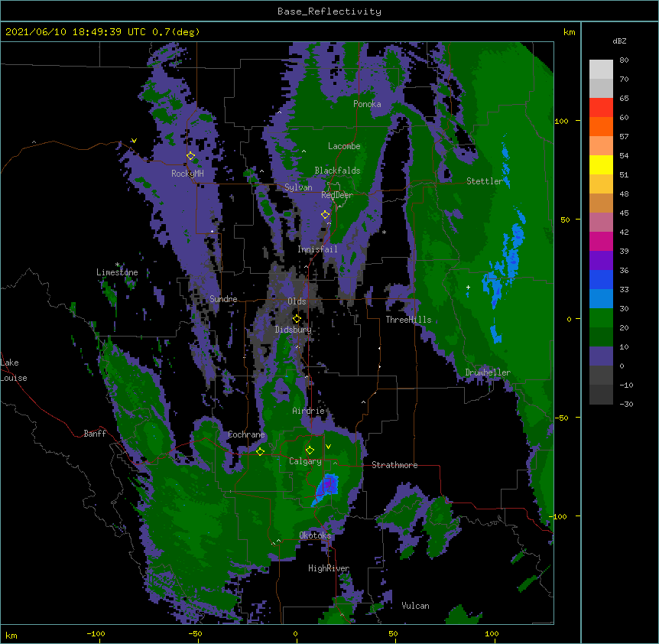Click the Base_Reflectivity title
Image resolution: width=659 pixels, height=644 pixels.
pyautogui.click(x=329, y=11)
